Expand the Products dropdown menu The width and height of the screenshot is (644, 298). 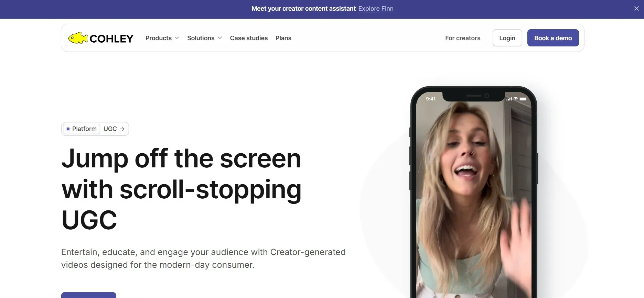[x=162, y=38]
